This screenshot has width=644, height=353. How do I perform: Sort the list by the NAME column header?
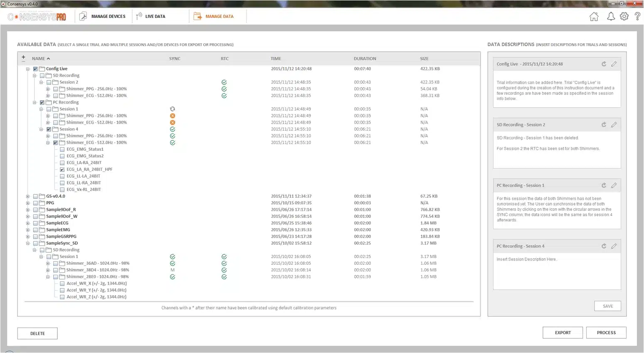point(41,59)
